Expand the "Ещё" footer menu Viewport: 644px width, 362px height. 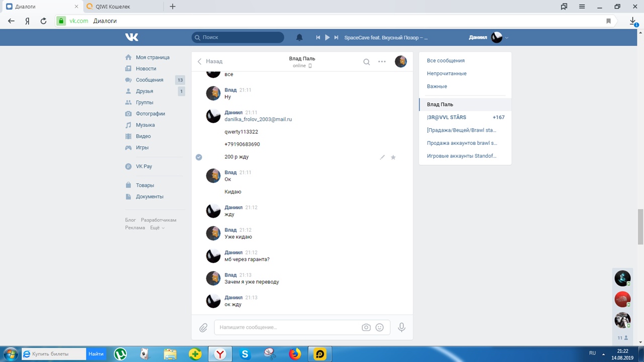157,228
